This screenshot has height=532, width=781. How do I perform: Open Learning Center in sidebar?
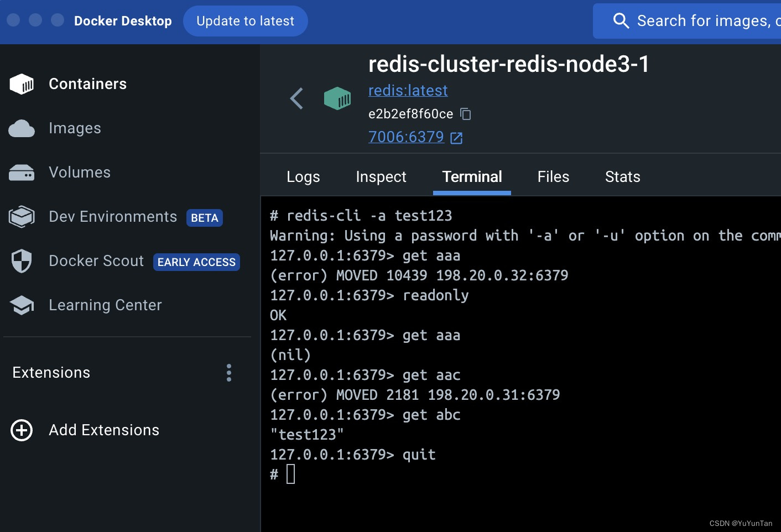[105, 305]
